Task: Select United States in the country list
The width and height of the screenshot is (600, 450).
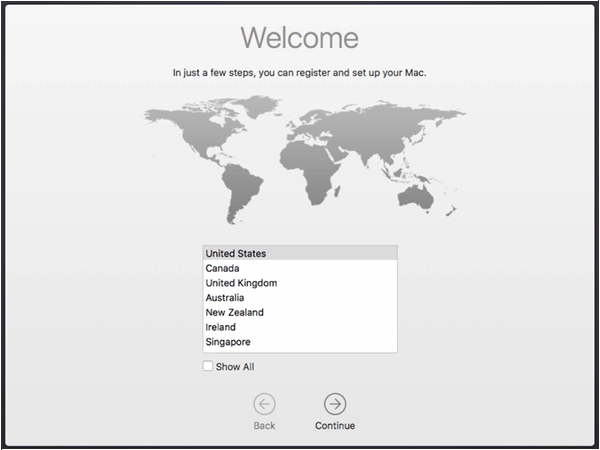Action: click(x=299, y=253)
